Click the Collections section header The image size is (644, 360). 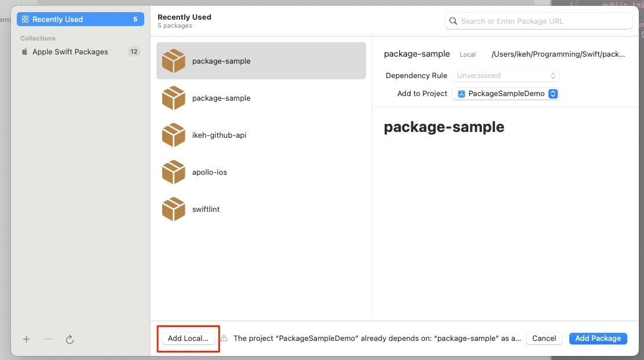click(38, 38)
